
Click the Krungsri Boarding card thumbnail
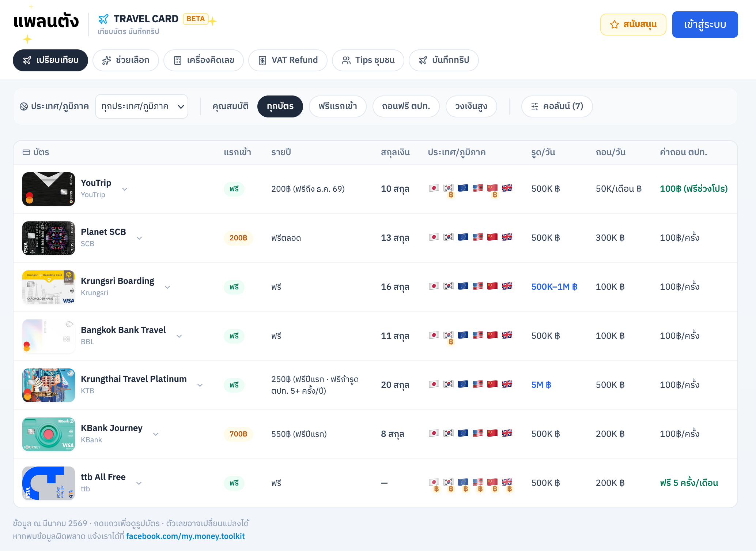point(49,287)
